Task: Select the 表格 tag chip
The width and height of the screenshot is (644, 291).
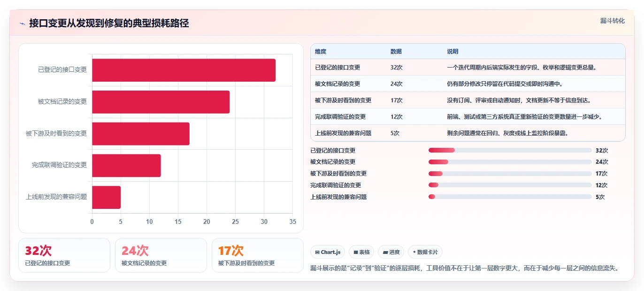Action: click(x=361, y=252)
